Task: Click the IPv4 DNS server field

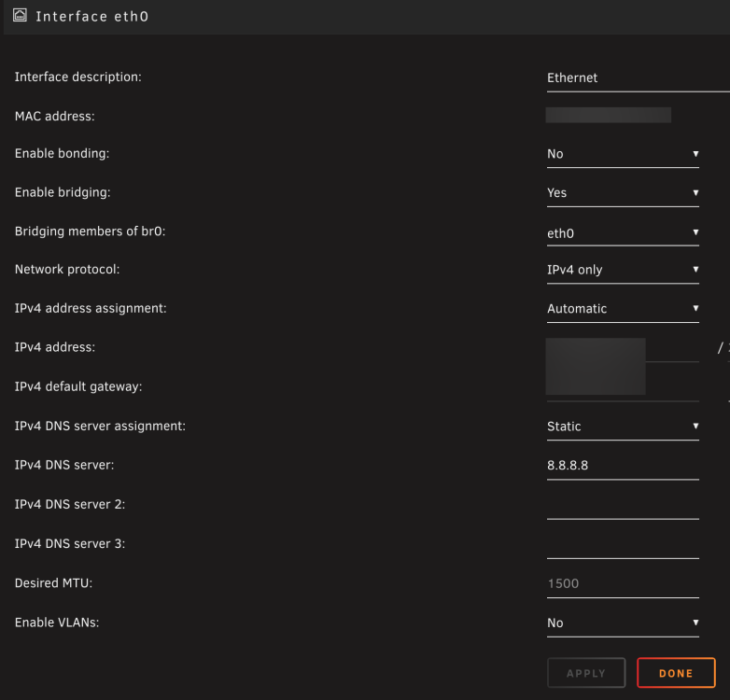Action: tap(623, 466)
